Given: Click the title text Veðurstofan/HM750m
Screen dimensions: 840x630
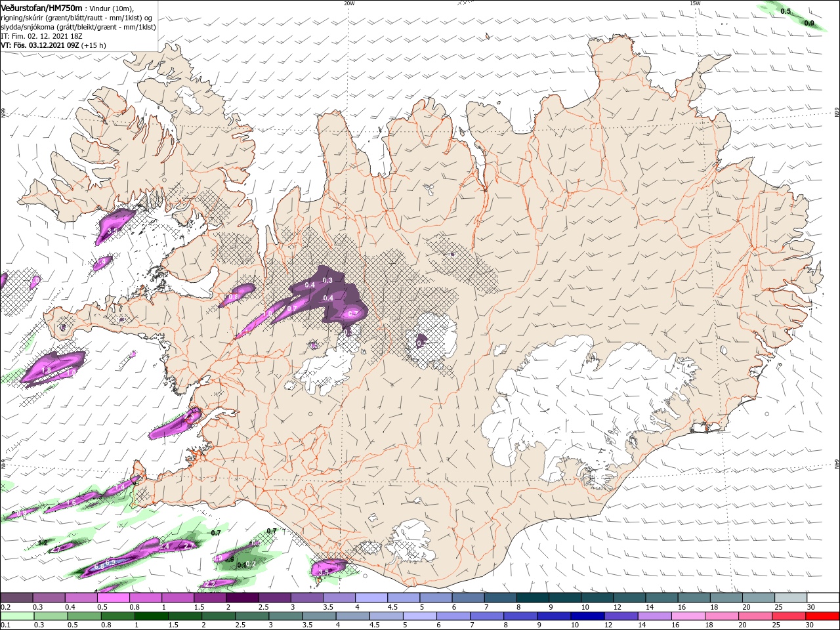Looking at the screenshot, I should click(41, 7).
